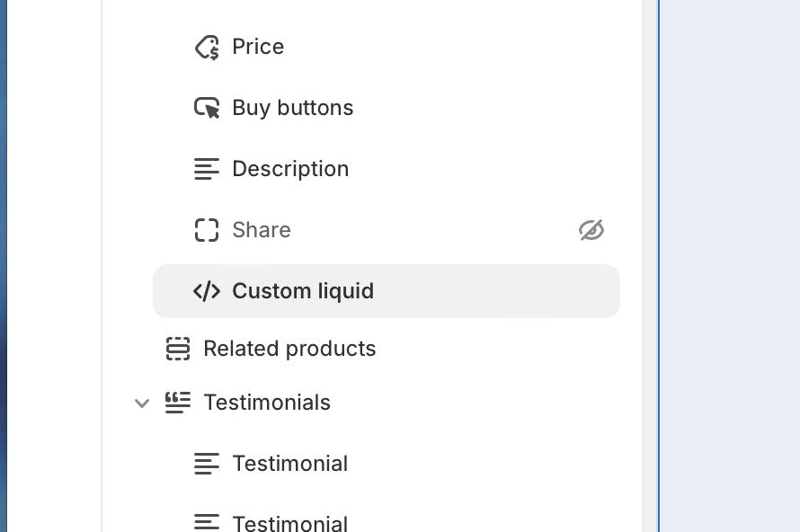This screenshot has width=800, height=532.
Task: Click the Buy buttons cursor icon
Action: (207, 108)
